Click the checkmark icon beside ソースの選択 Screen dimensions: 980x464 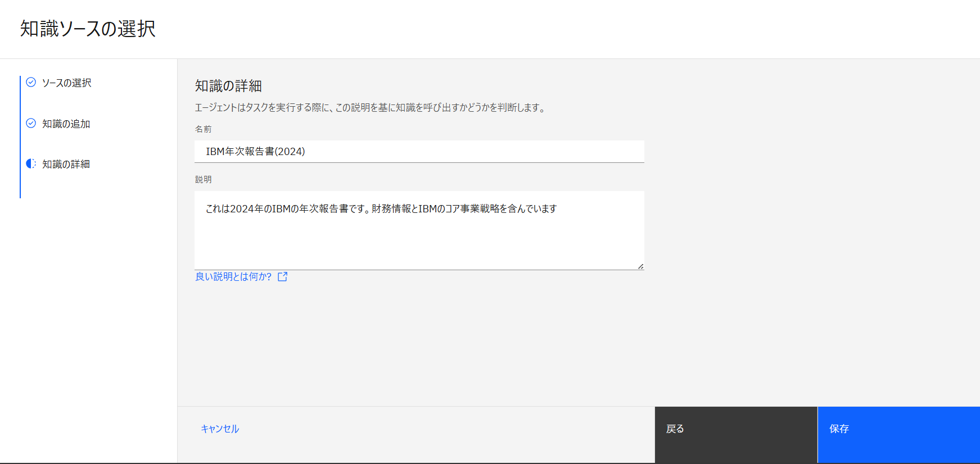tap(31, 83)
